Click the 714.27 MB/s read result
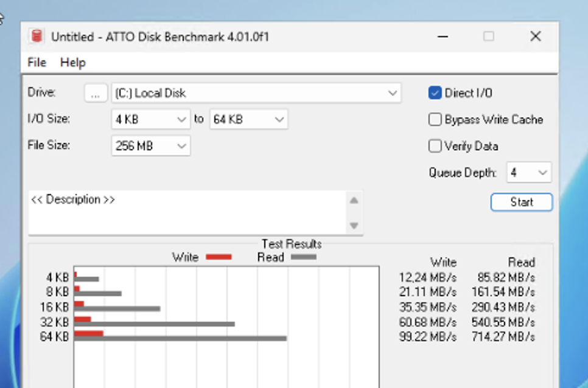This screenshot has height=388, width=588. [503, 337]
